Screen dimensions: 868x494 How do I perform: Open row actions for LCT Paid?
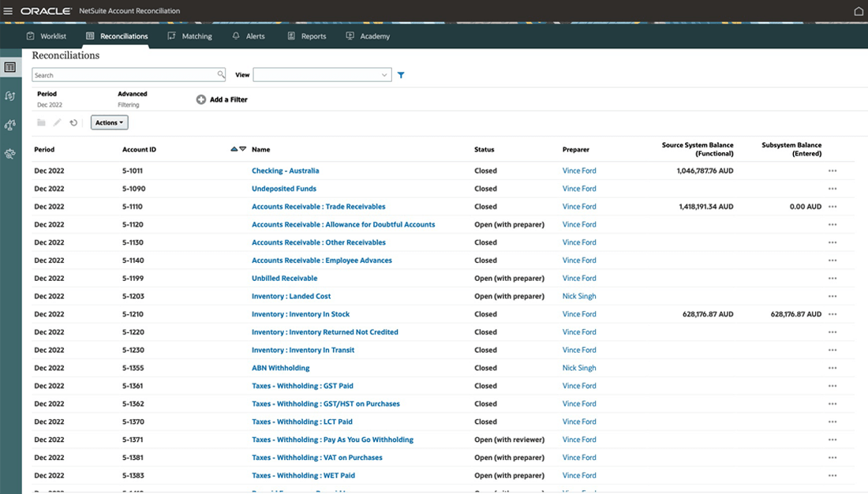coord(832,421)
